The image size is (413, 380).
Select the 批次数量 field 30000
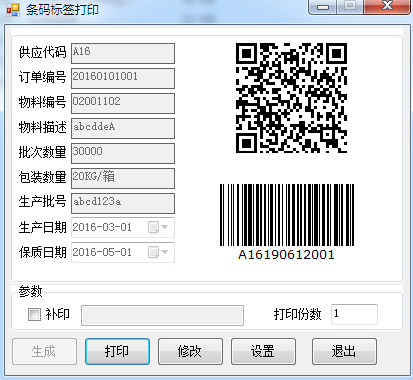(x=123, y=153)
